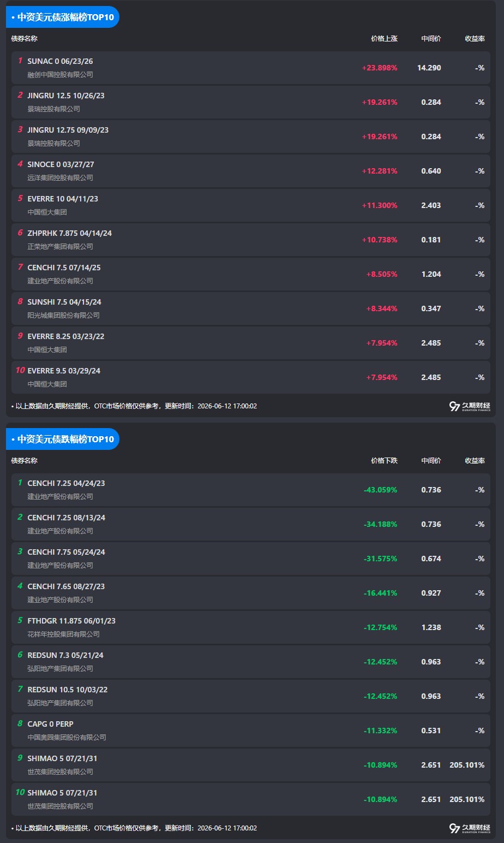Screen dimensions: 504x843
Task: Open bond SINOCE 0 03/27/27
Action: 61,164
